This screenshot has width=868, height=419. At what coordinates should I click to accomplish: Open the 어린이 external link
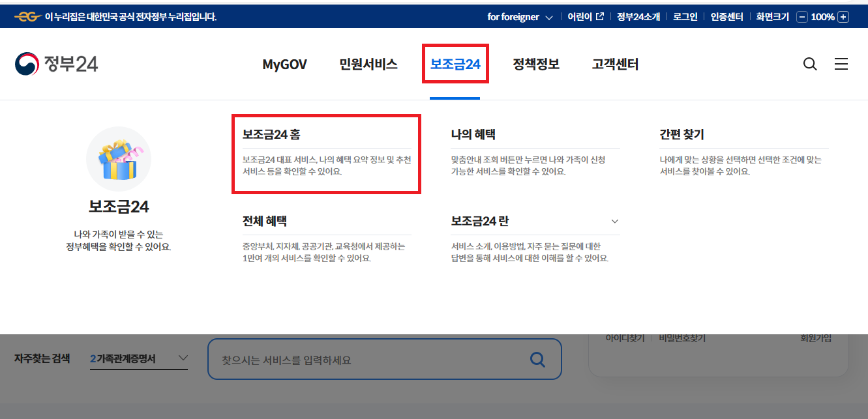coord(585,17)
